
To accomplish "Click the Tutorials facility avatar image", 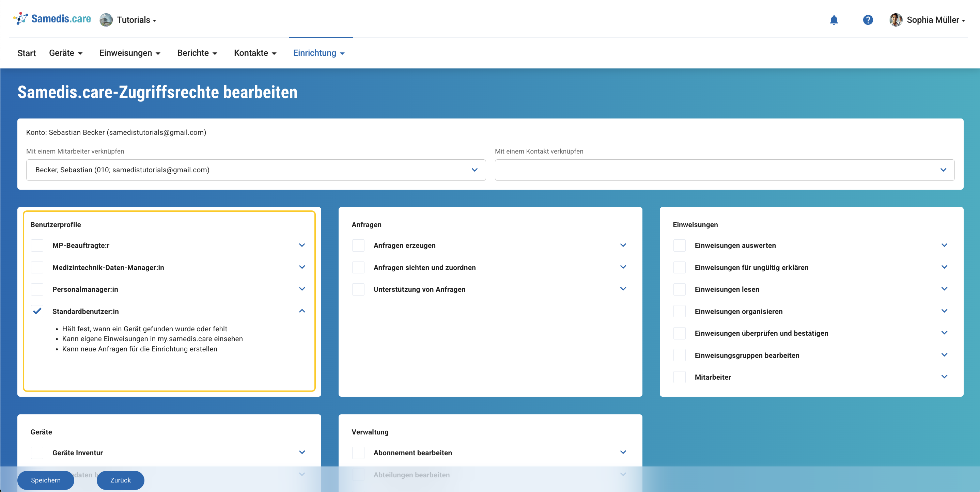I will click(106, 20).
